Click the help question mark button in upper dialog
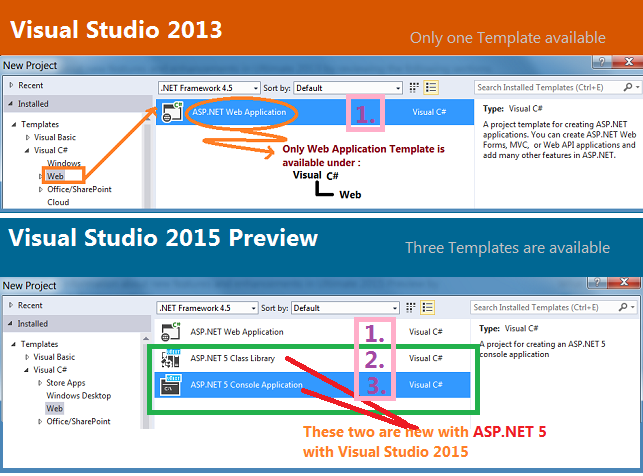Screen dimensions: 643x476 (602, 62)
